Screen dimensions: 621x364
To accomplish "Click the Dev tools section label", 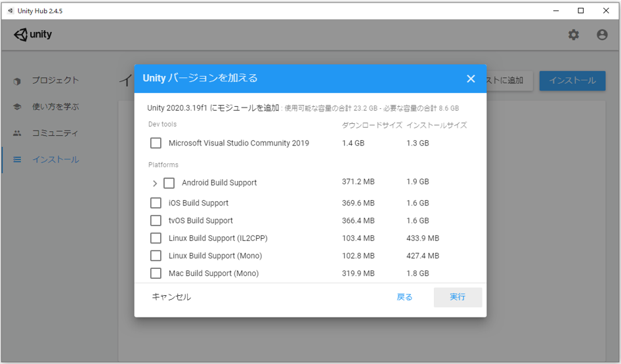I will pyautogui.click(x=162, y=124).
